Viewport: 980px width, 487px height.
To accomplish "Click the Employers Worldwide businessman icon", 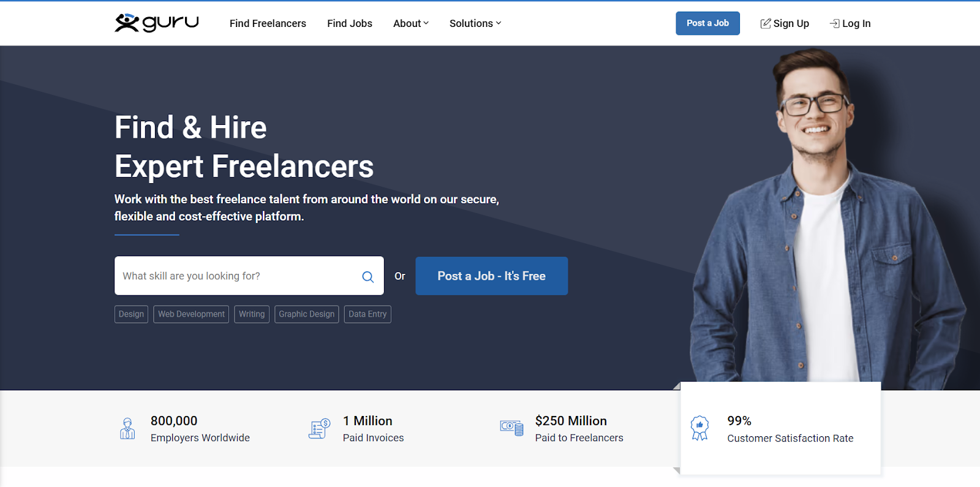I will (127, 428).
